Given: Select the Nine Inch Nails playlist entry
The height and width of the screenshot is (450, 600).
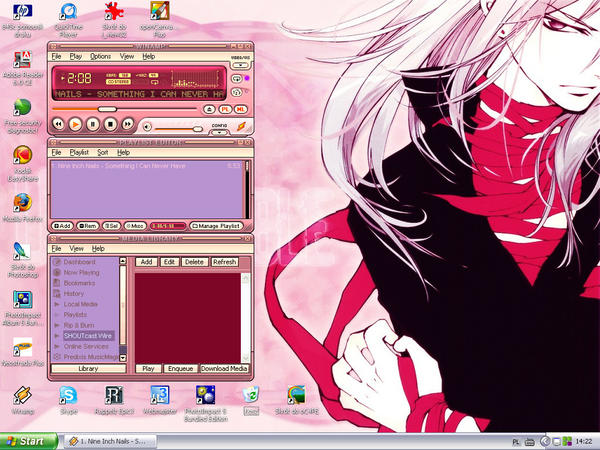Looking at the screenshot, I should (147, 166).
